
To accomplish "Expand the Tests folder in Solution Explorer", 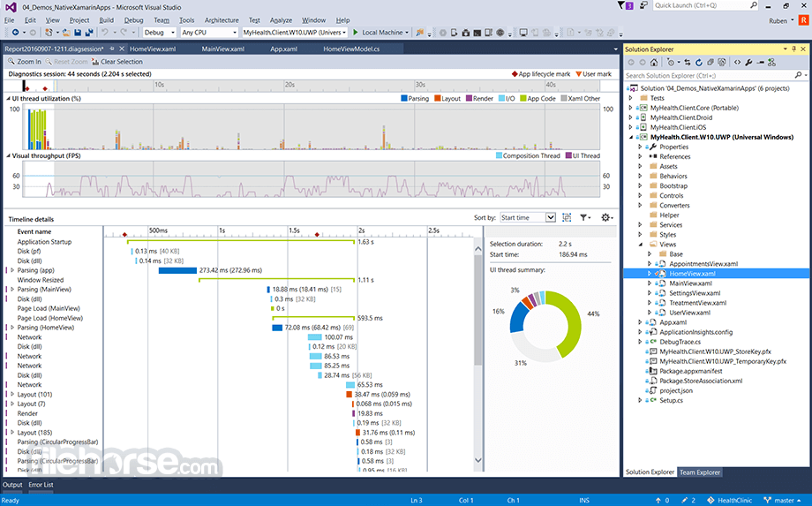I will click(x=631, y=98).
